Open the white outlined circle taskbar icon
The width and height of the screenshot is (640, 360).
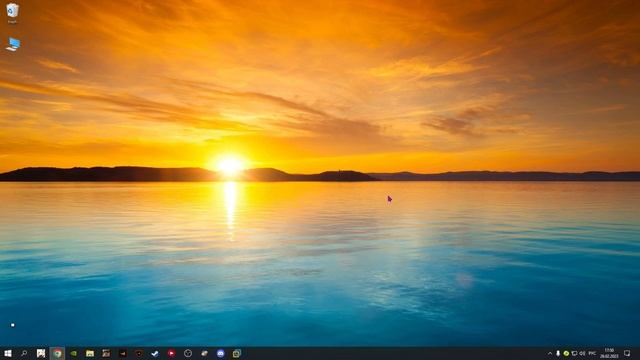pos(188,353)
